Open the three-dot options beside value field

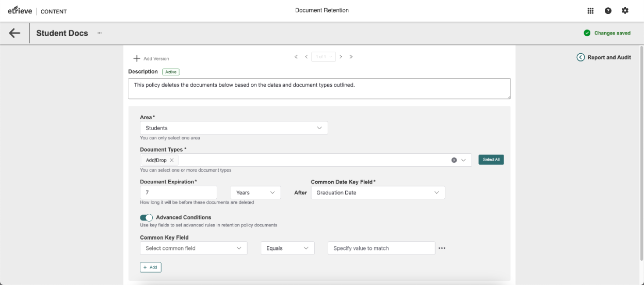coord(442,248)
